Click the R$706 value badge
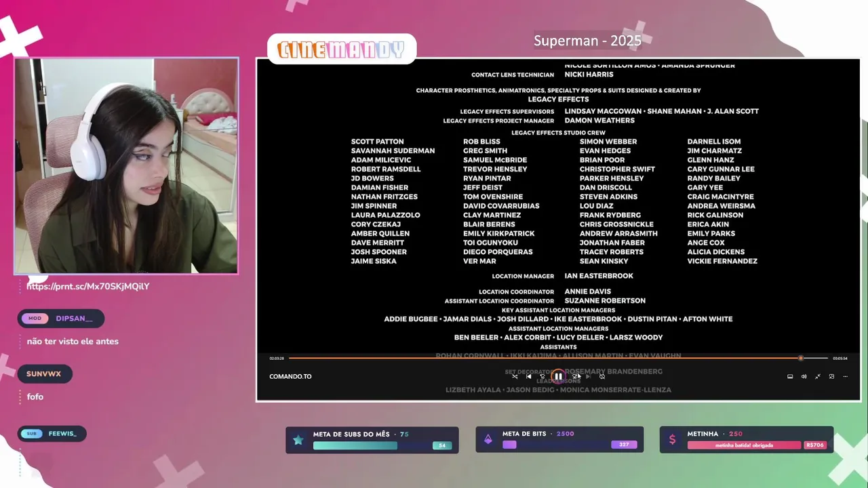 tap(814, 445)
